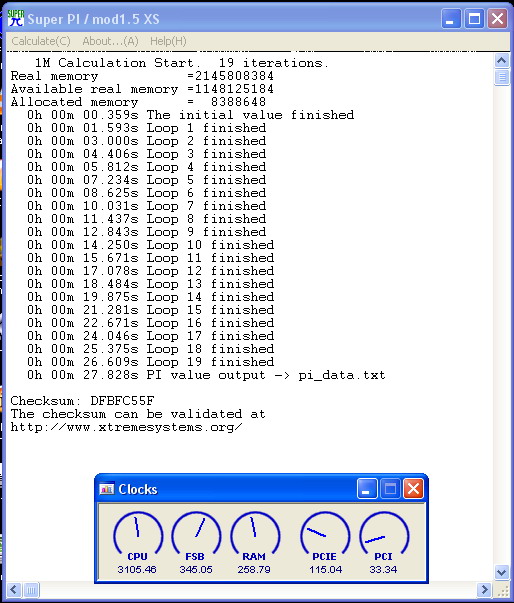Click the 'Loop 14 finished' line
Viewport: 514px width, 603px height.
coord(151,297)
